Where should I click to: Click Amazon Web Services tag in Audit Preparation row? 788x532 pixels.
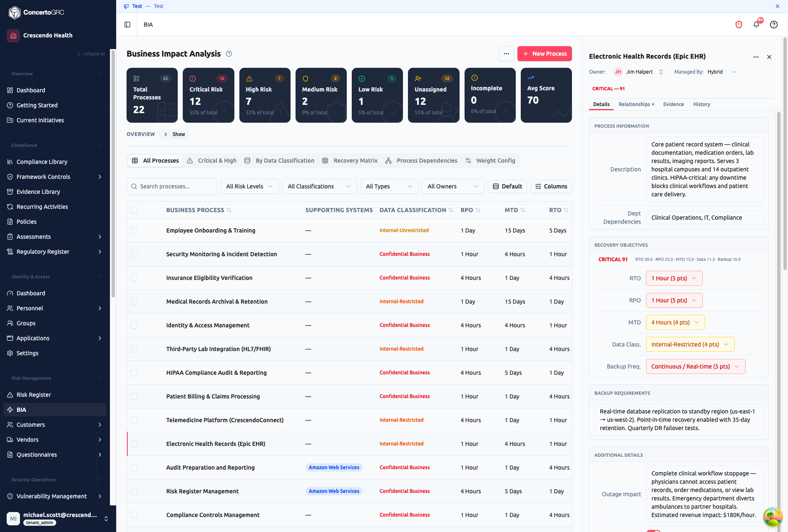pyautogui.click(x=334, y=468)
